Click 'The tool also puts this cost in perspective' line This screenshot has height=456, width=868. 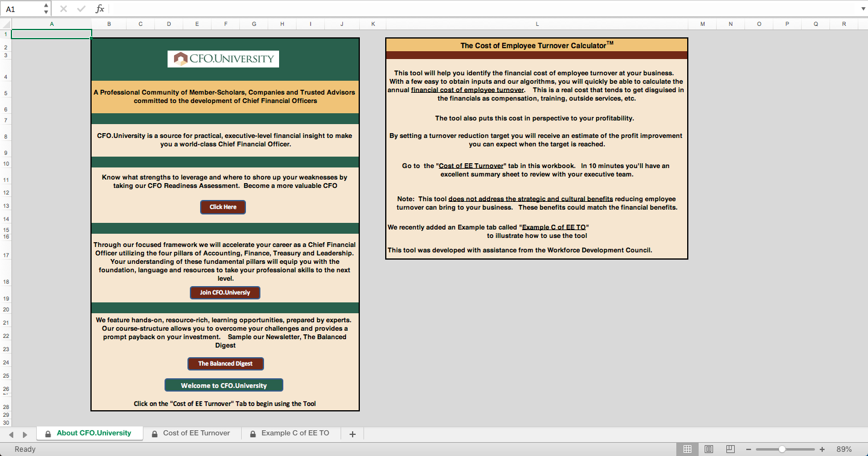tap(535, 118)
